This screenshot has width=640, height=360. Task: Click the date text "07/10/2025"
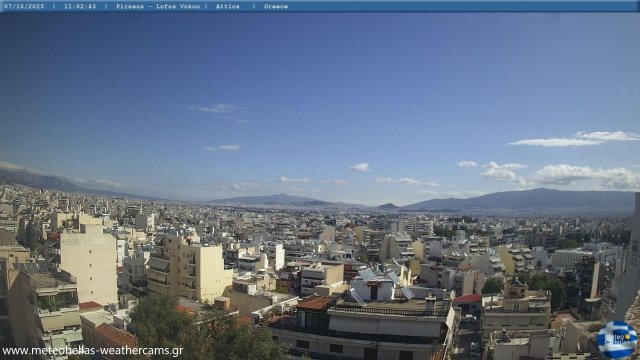pos(24,7)
